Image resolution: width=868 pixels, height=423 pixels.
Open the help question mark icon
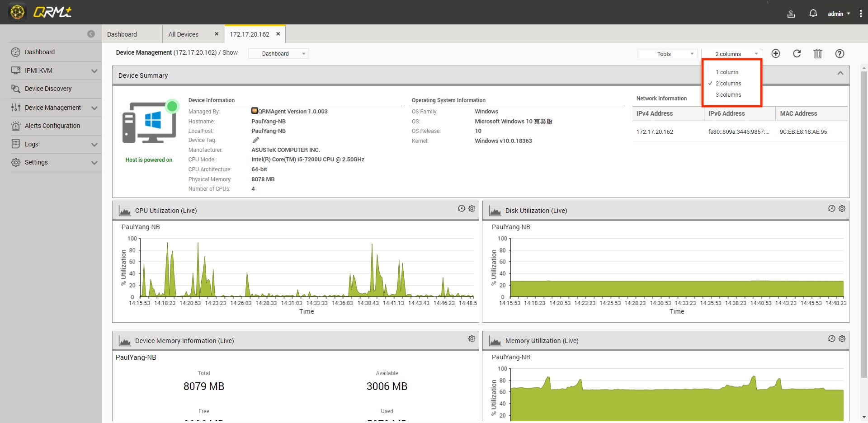click(840, 54)
